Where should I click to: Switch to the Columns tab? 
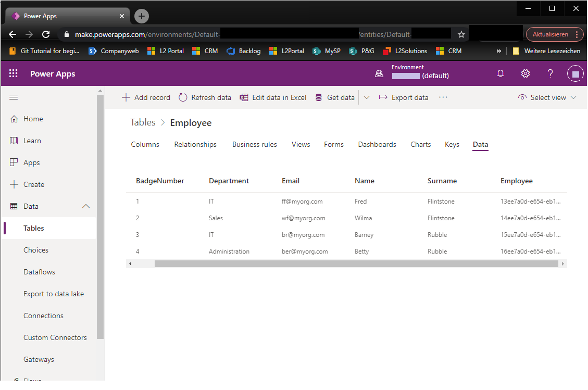coord(145,144)
